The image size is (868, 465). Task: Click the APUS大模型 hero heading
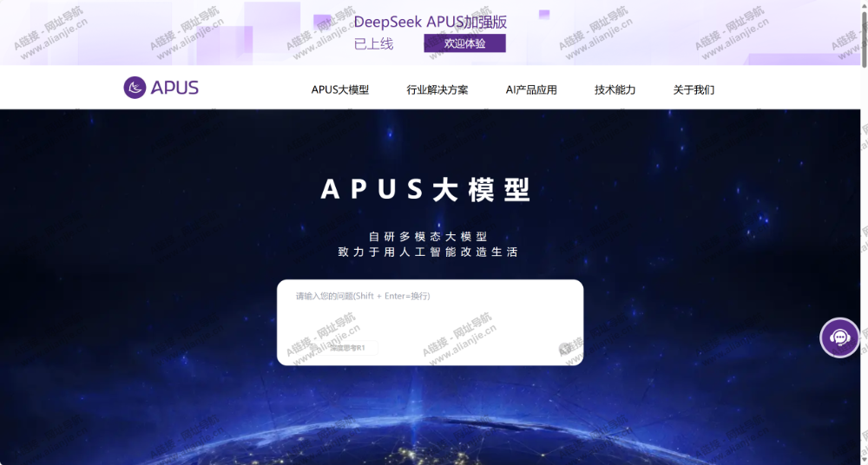[x=426, y=189]
